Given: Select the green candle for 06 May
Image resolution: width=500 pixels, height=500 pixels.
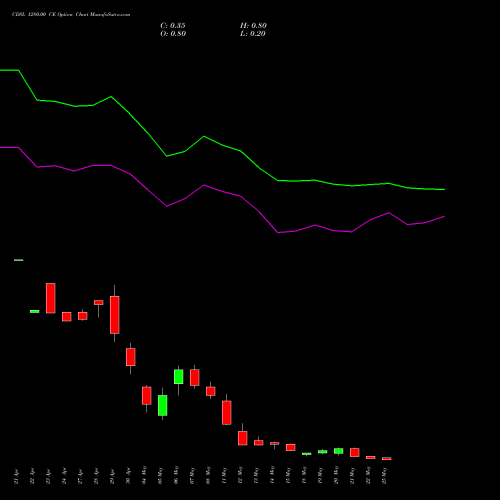Looking at the screenshot, I should (179, 377).
